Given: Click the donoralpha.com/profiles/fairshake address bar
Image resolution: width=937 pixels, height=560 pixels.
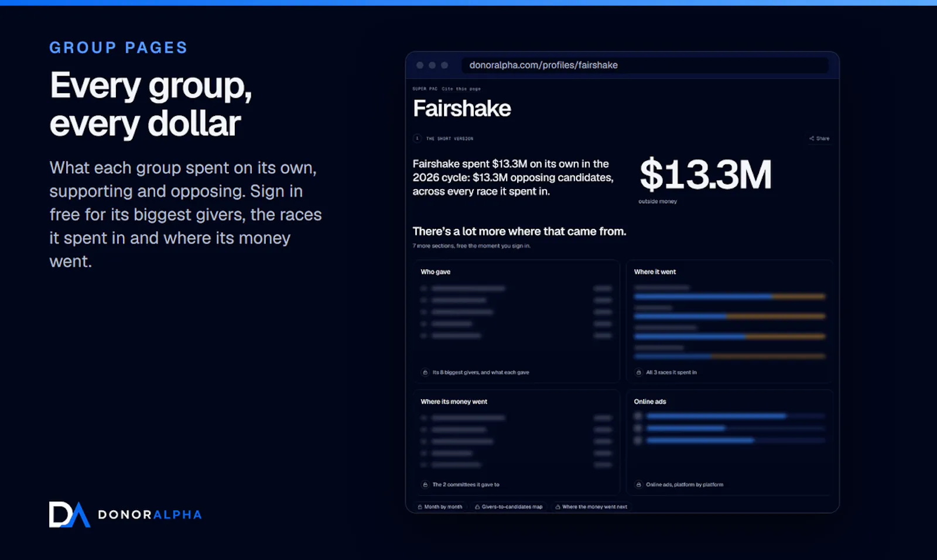Looking at the screenshot, I should click(645, 65).
